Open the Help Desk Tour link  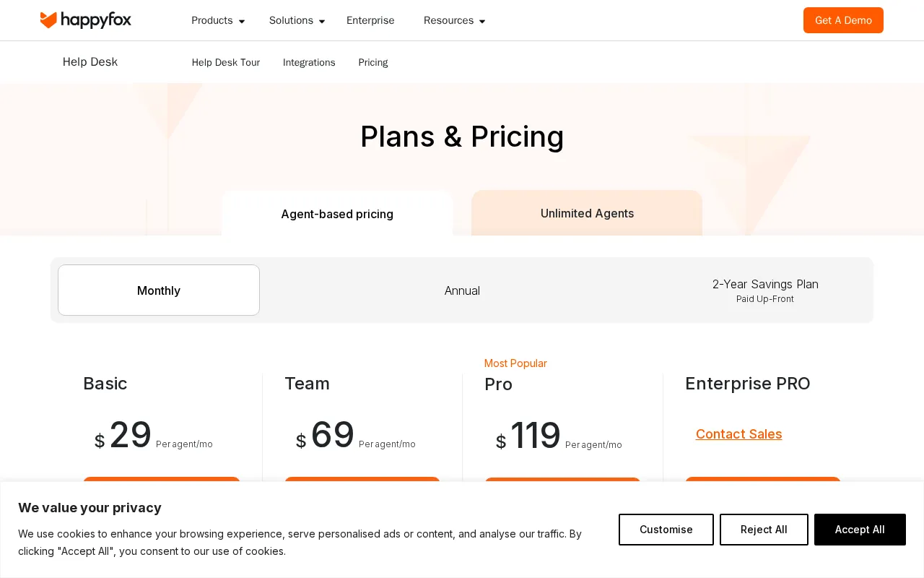point(226,62)
